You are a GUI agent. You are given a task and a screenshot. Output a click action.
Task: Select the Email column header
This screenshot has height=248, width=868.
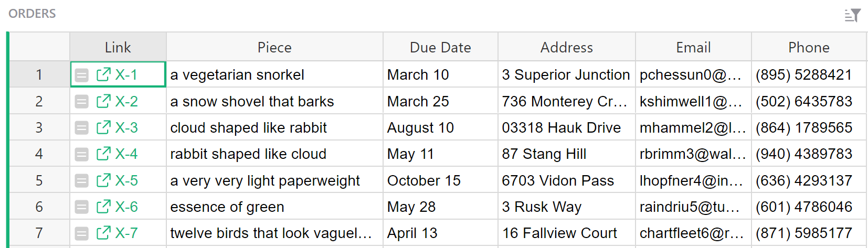point(693,47)
